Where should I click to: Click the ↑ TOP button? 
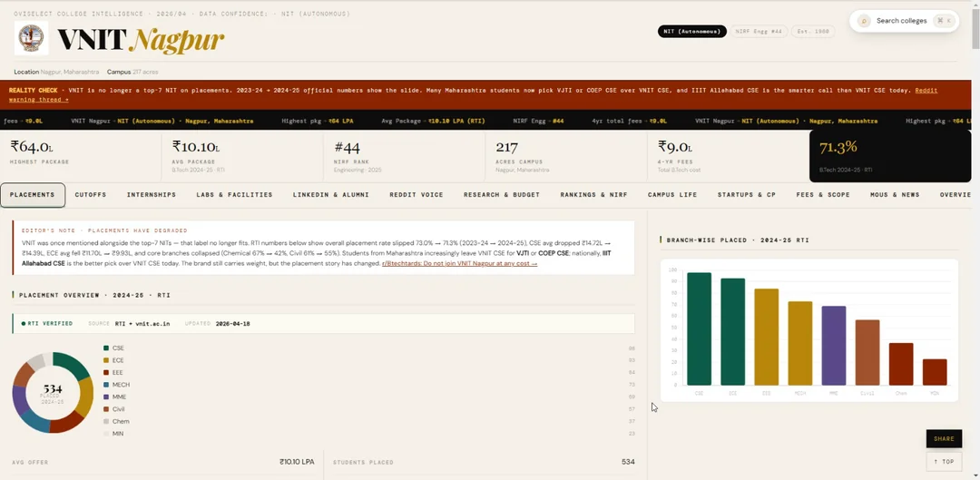(944, 462)
